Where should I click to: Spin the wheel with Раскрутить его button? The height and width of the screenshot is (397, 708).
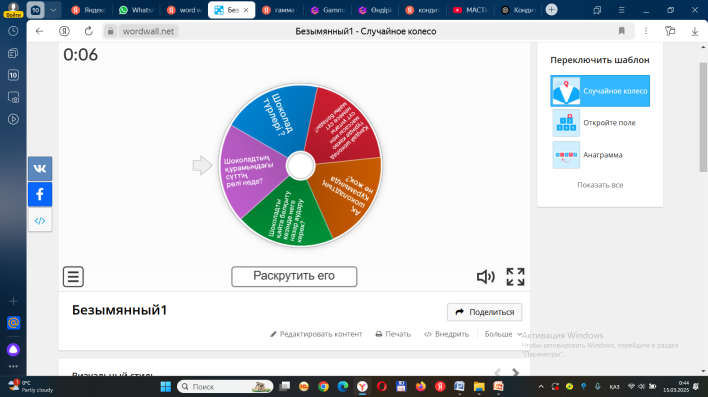point(294,276)
